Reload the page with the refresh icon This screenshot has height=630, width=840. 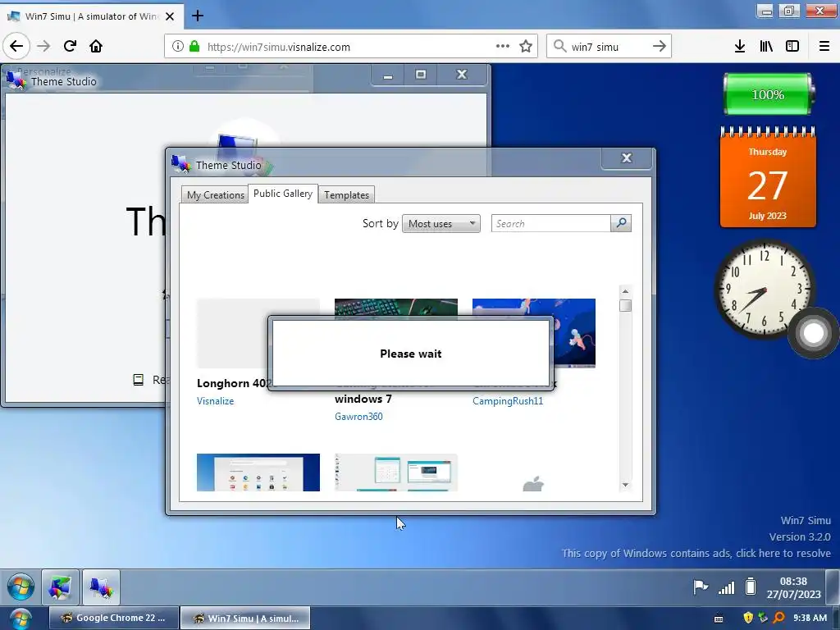click(x=70, y=46)
